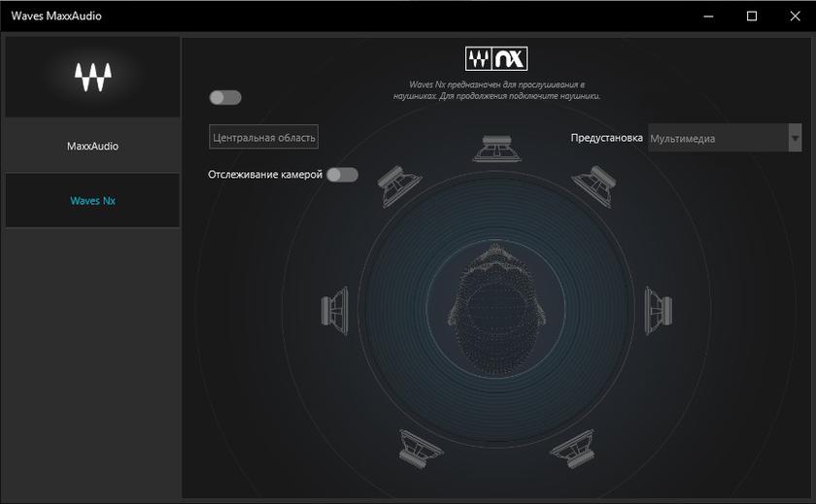Screen dimensions: 816x504
Task: Click the dropdown arrow next to Мультимедиа
Action: pos(795,138)
